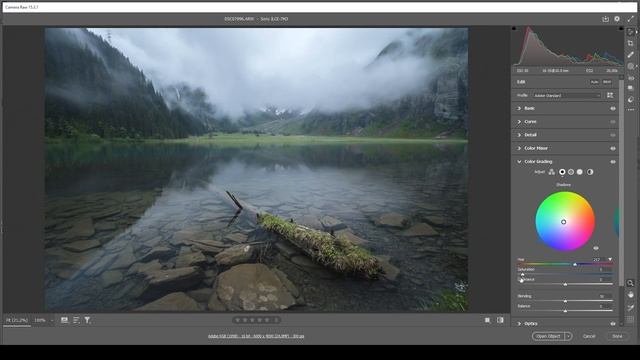The image size is (640, 360).
Task: Select the Hand tool
Action: pos(631,295)
